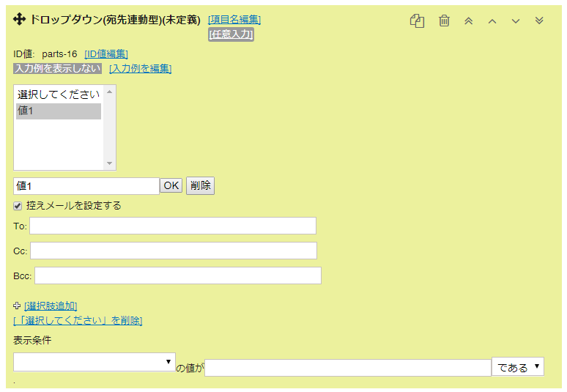Select 選択してください in the list box
Image resolution: width=567 pixels, height=392 pixels.
click(x=59, y=95)
